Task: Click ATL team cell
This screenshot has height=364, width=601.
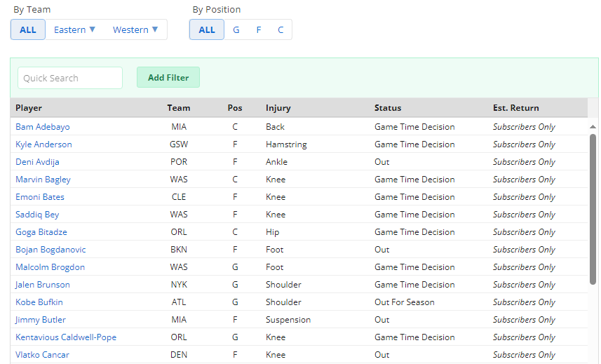Action: coord(179,302)
